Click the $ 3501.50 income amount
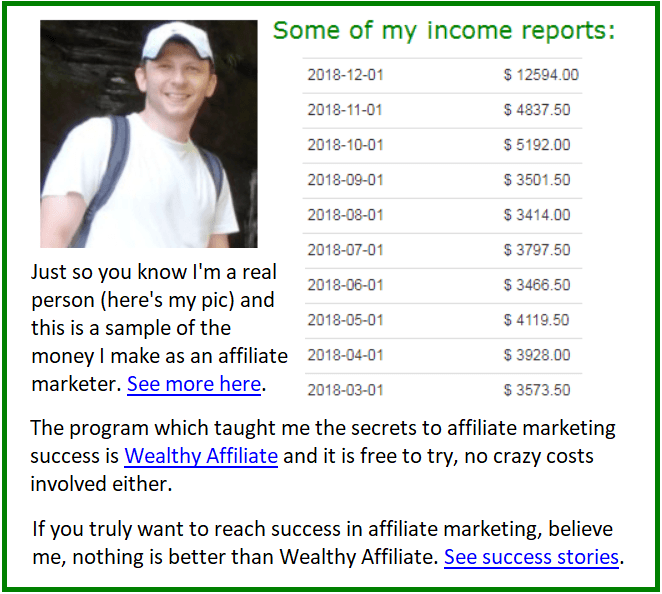 point(537,180)
